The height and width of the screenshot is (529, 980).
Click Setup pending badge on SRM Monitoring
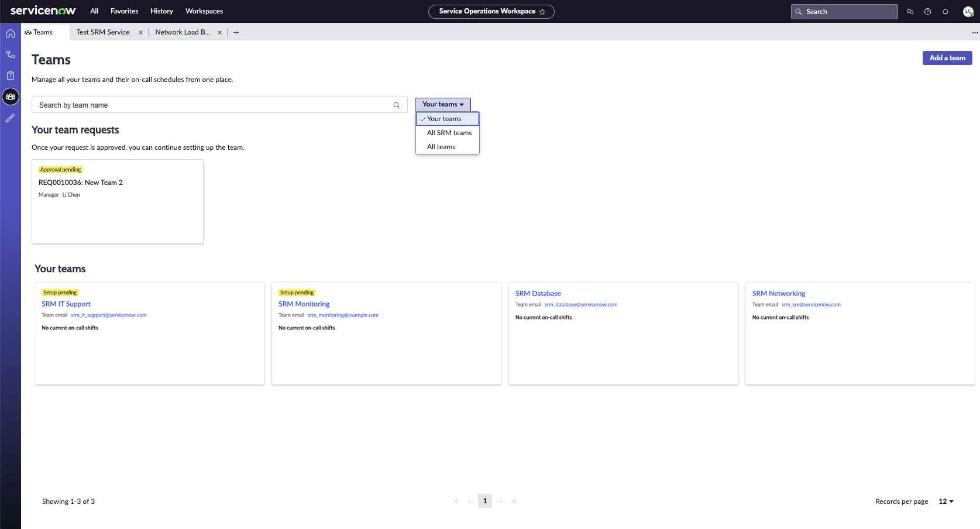(x=297, y=293)
